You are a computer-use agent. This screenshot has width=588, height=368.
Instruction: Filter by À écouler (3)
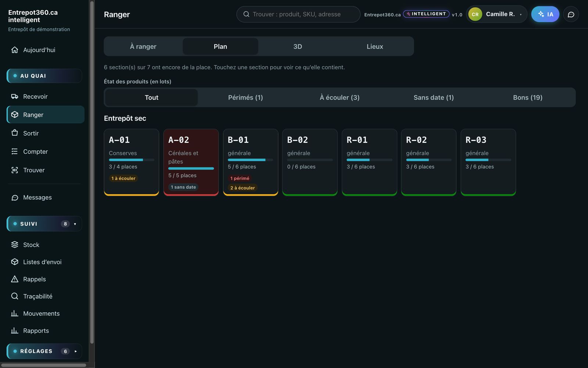click(340, 98)
